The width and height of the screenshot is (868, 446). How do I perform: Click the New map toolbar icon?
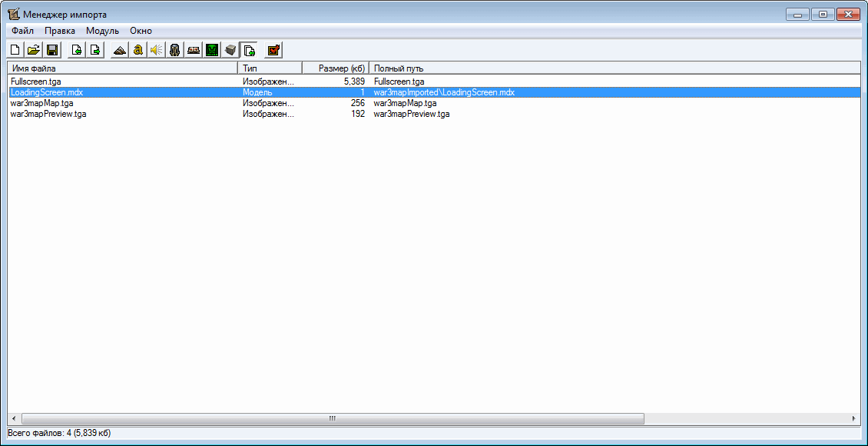click(x=16, y=50)
